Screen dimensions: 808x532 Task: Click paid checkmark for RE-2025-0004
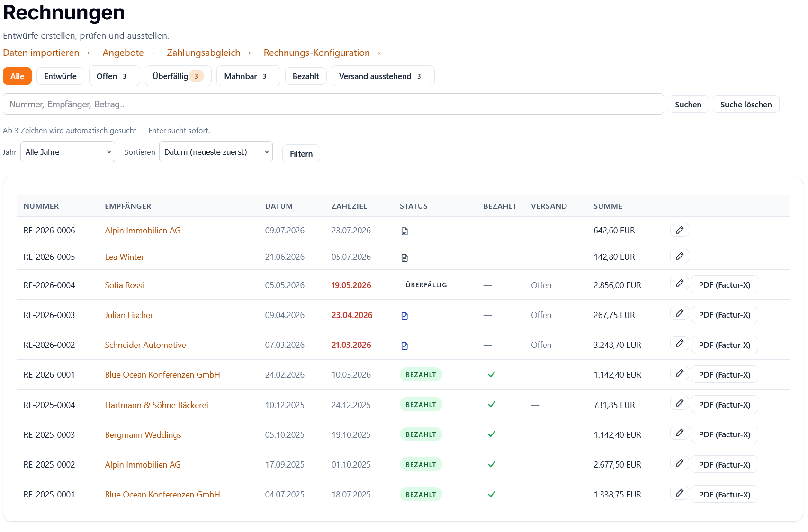pyautogui.click(x=492, y=404)
